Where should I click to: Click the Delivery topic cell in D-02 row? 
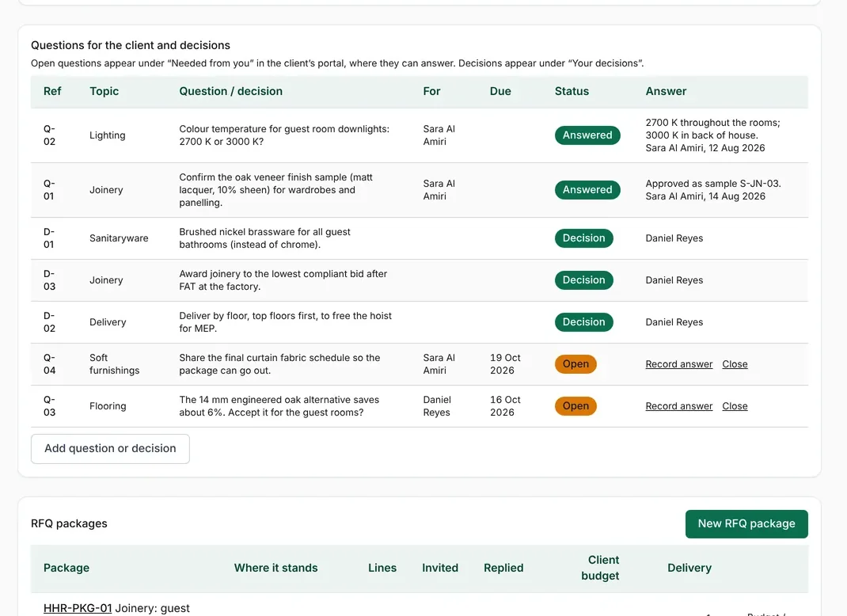108,322
